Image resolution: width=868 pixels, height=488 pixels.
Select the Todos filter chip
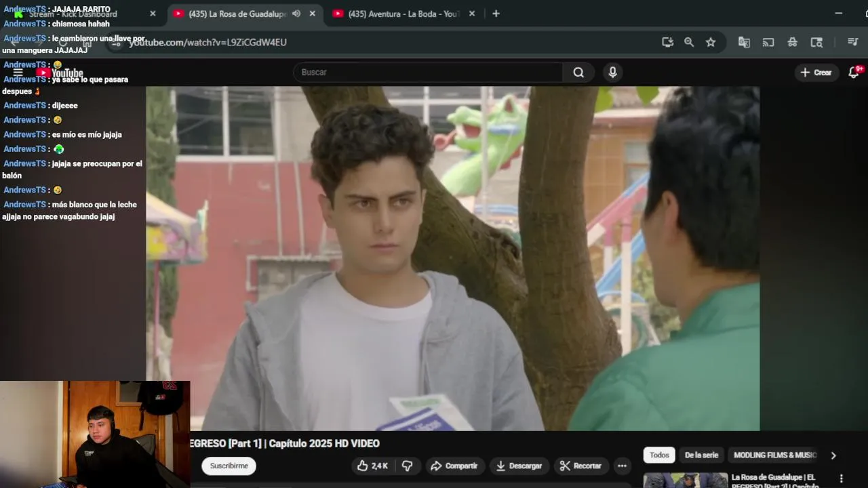tap(659, 455)
